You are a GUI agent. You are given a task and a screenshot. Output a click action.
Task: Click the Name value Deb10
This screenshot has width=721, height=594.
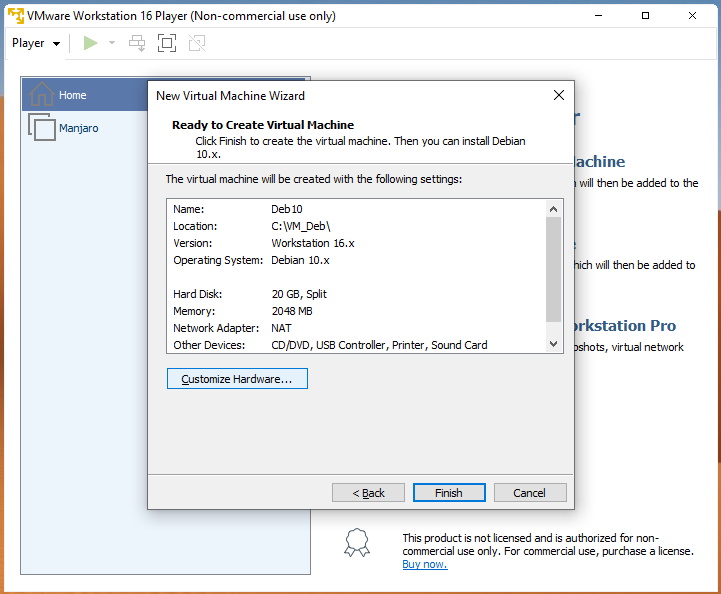(x=287, y=209)
